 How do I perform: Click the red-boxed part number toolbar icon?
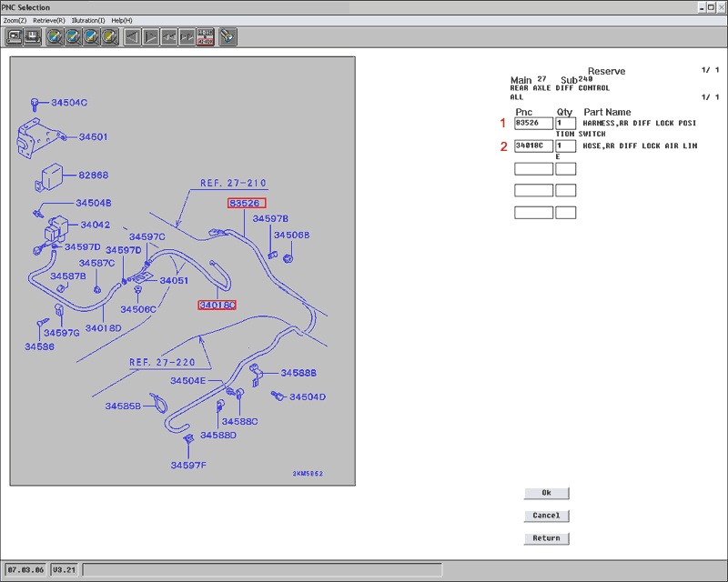(206, 37)
